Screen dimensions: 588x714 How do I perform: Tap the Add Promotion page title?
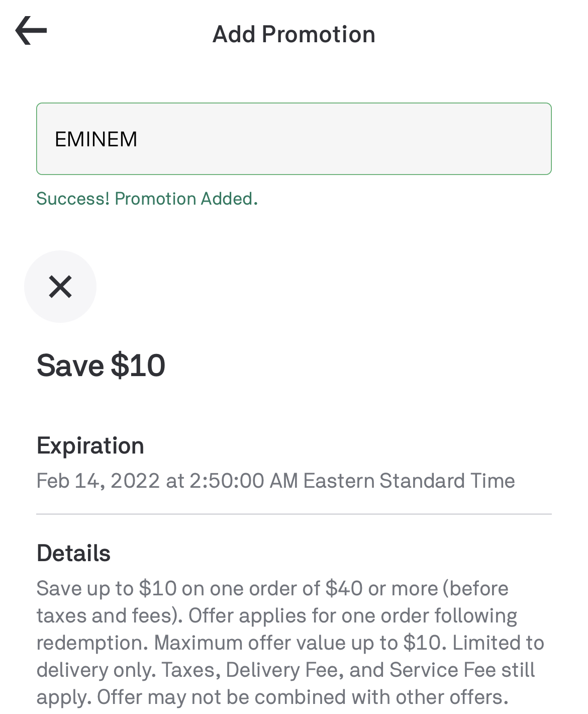[x=293, y=35]
